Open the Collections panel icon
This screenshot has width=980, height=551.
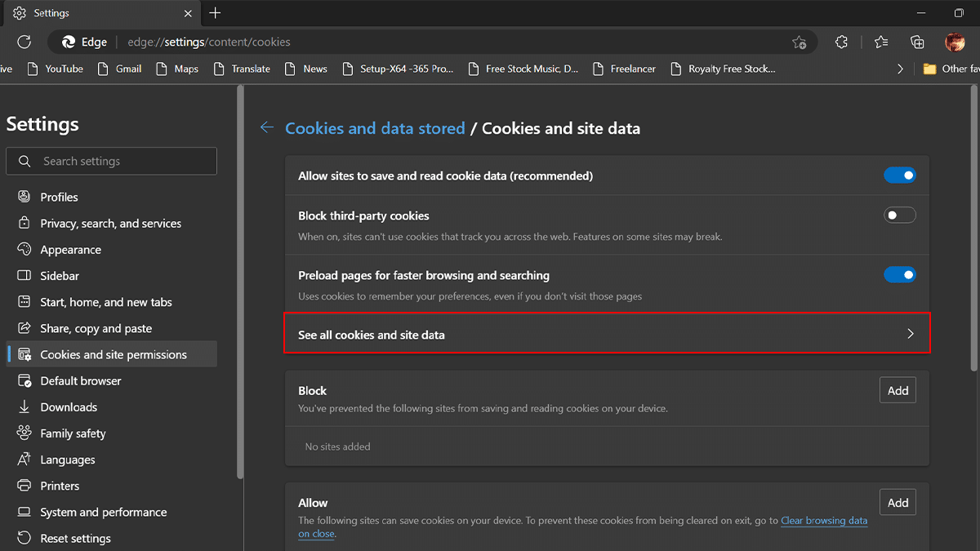click(x=917, y=42)
